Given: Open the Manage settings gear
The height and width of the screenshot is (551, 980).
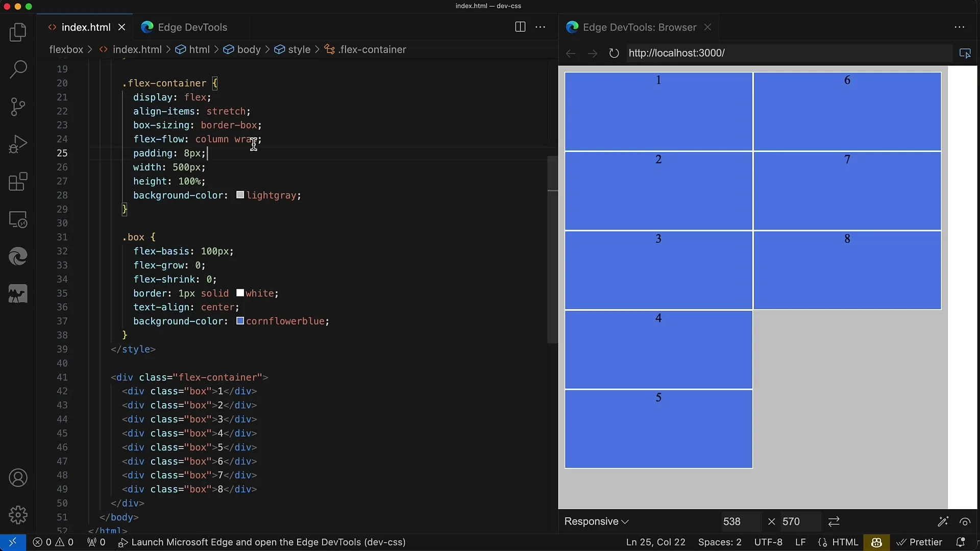Looking at the screenshot, I should 18,515.
